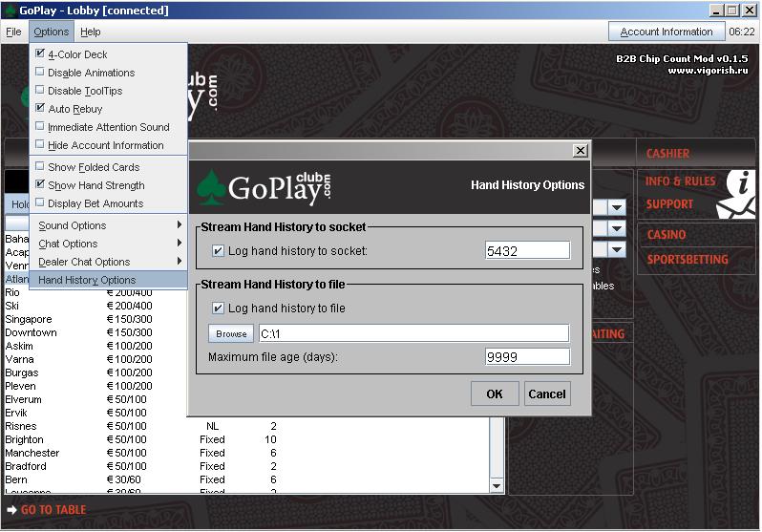This screenshot has height=532, width=762.
Task: Select the Bern table row
Action: click(x=247, y=479)
